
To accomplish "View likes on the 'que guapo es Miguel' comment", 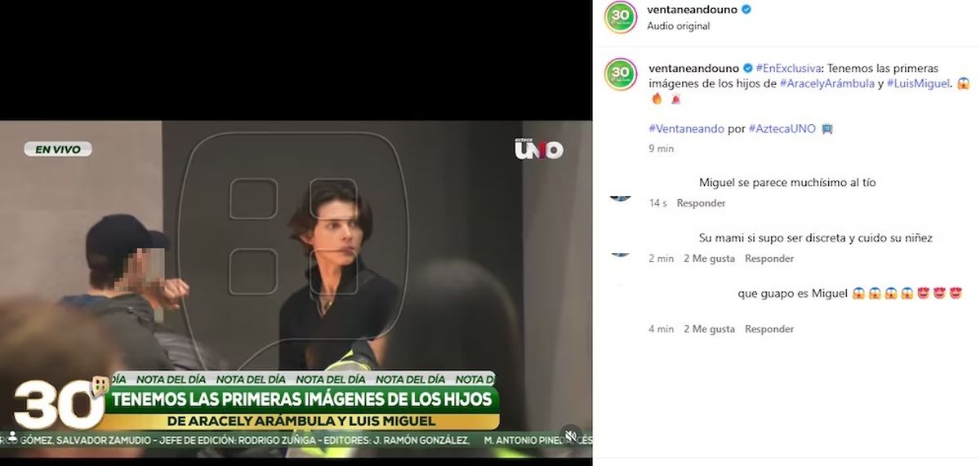I will point(710,330).
